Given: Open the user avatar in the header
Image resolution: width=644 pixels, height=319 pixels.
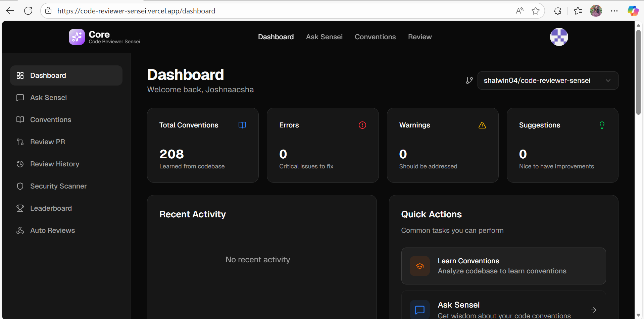Looking at the screenshot, I should point(559,37).
